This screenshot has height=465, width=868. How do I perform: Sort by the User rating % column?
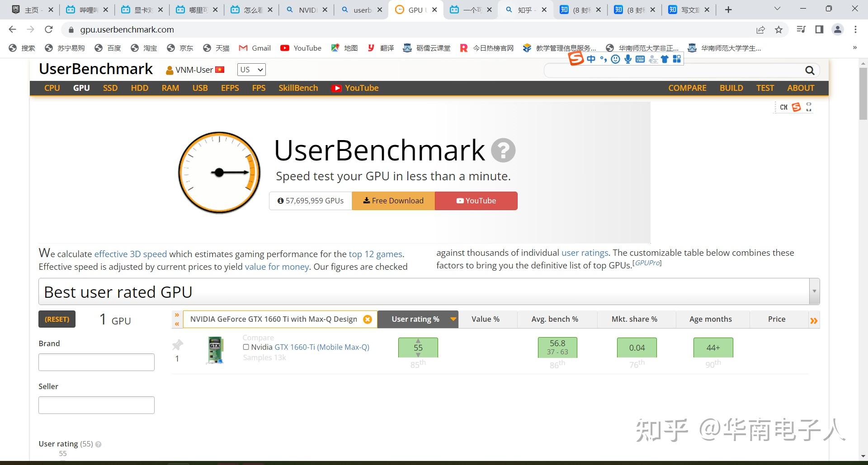pos(418,319)
